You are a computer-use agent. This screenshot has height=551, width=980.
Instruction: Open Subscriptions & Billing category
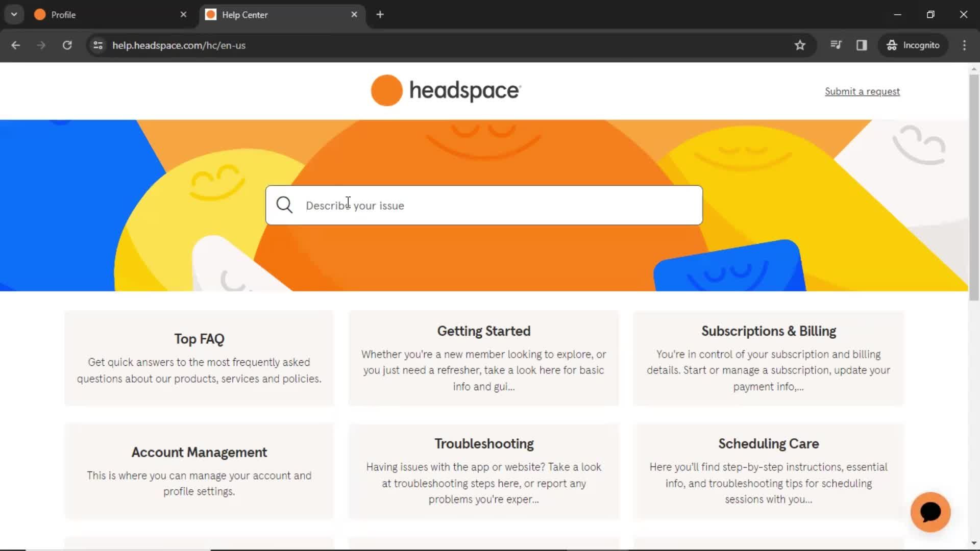768,358
